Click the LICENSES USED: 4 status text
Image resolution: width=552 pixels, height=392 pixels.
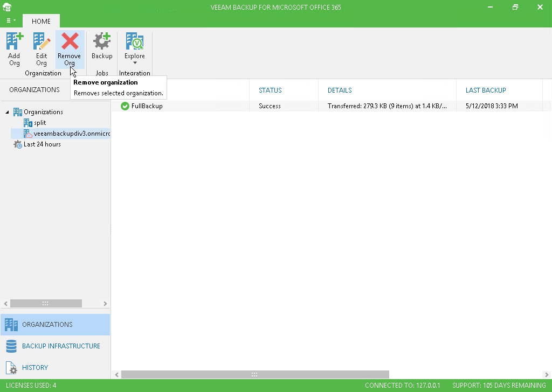point(31,386)
